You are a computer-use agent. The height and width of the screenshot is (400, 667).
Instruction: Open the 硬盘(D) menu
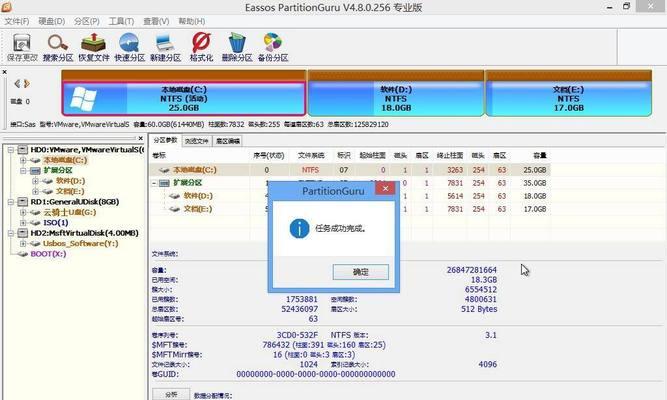point(51,21)
